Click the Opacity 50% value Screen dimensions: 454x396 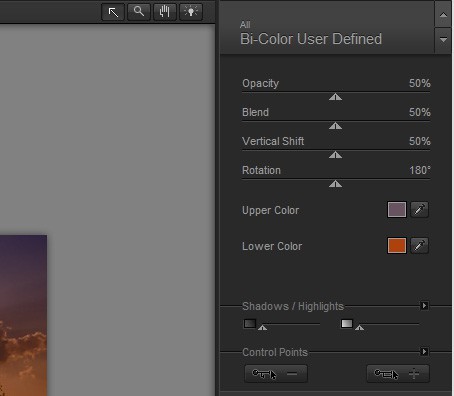pos(420,83)
